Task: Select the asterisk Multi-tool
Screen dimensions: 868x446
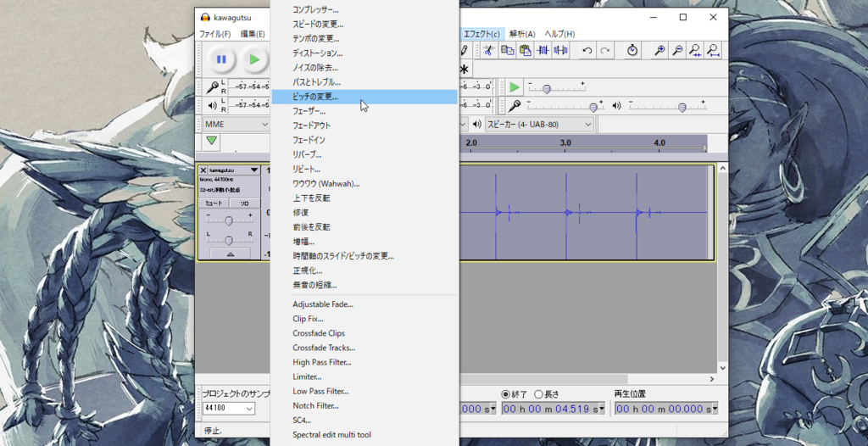Action: (x=464, y=70)
